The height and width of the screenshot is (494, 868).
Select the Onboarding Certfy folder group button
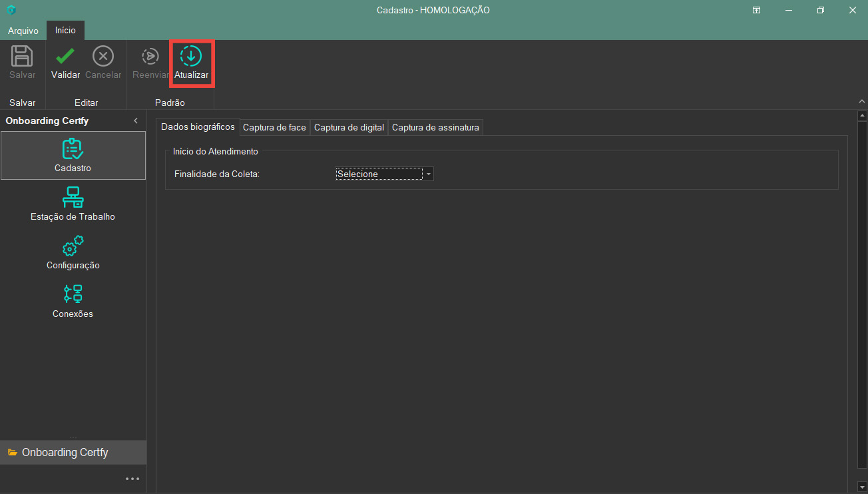pos(73,453)
